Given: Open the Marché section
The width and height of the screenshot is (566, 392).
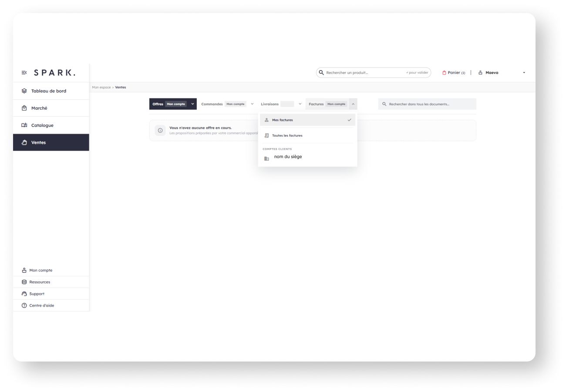Looking at the screenshot, I should [51, 108].
